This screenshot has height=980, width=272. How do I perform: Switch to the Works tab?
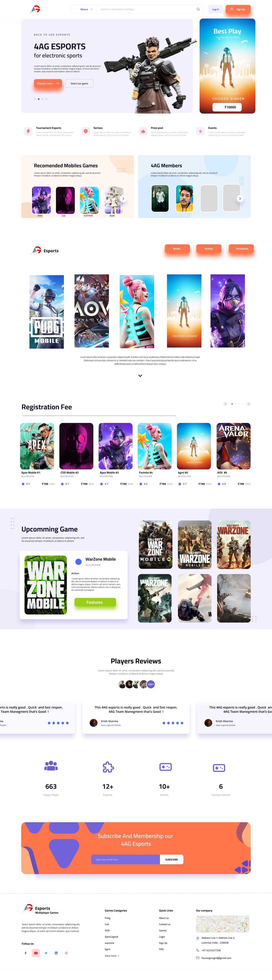click(x=177, y=249)
